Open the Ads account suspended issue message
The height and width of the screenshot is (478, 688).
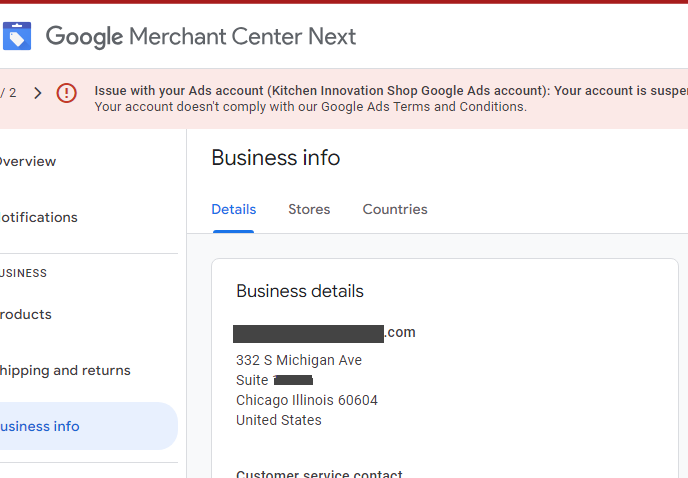[390, 90]
